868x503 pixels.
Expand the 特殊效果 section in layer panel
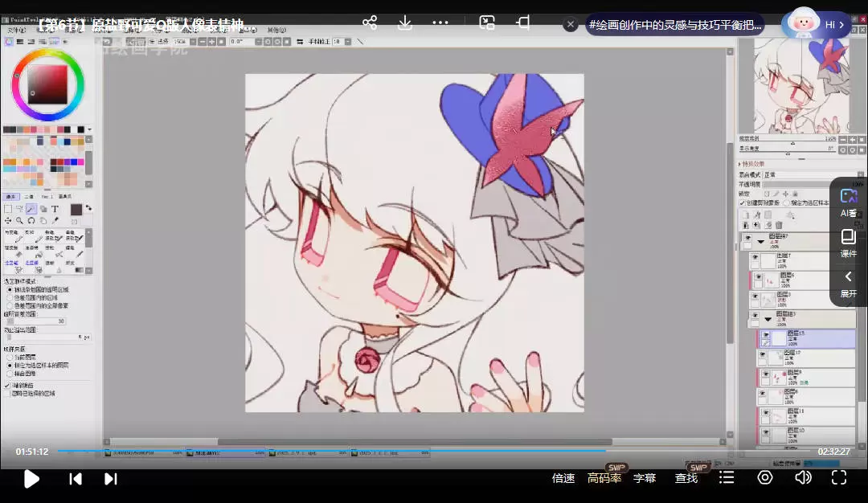pos(751,165)
